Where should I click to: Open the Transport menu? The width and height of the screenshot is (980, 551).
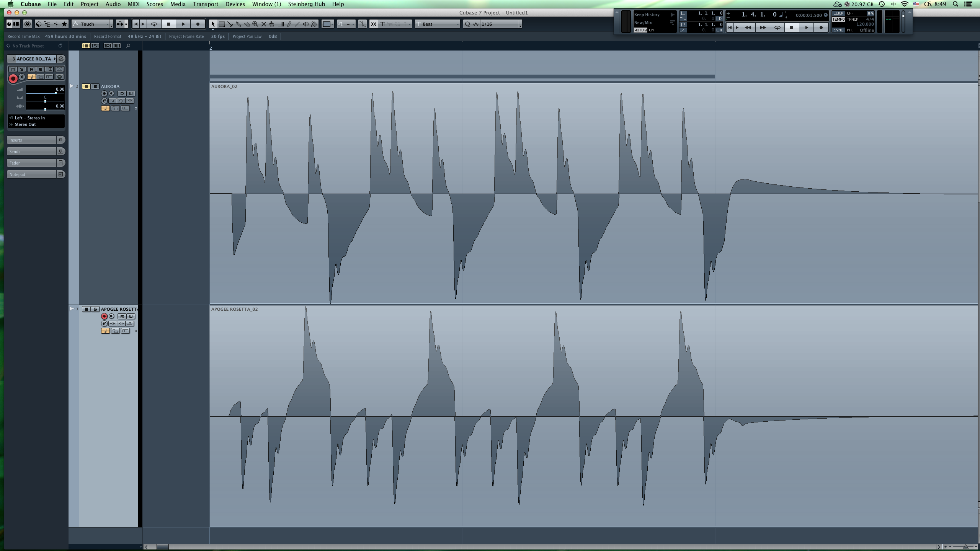pos(205,4)
